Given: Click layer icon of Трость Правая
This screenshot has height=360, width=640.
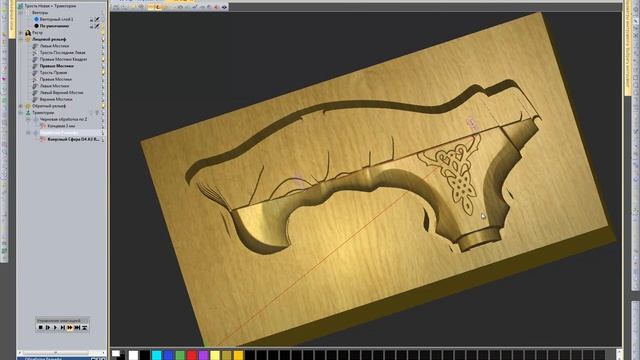Looking at the screenshot, I should (35, 73).
